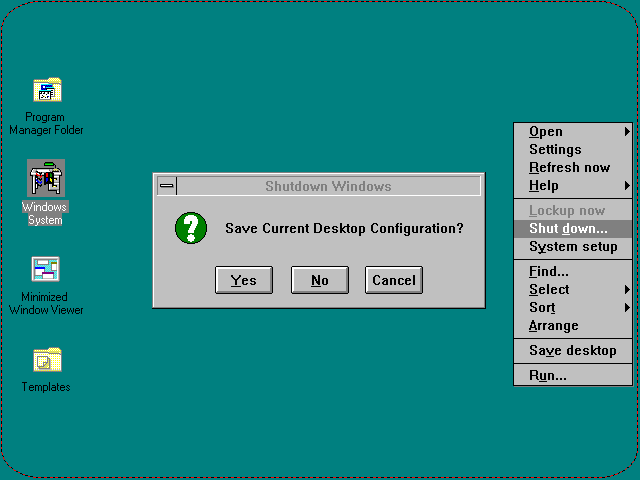This screenshot has width=640, height=480.
Task: Select the Windows System desktop icon
Action: tap(46, 178)
